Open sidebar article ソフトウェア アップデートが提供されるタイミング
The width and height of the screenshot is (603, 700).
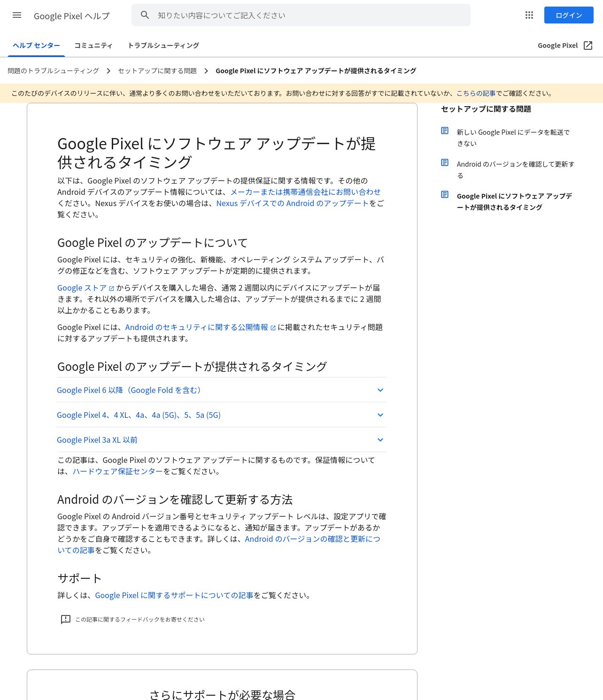[x=514, y=202]
